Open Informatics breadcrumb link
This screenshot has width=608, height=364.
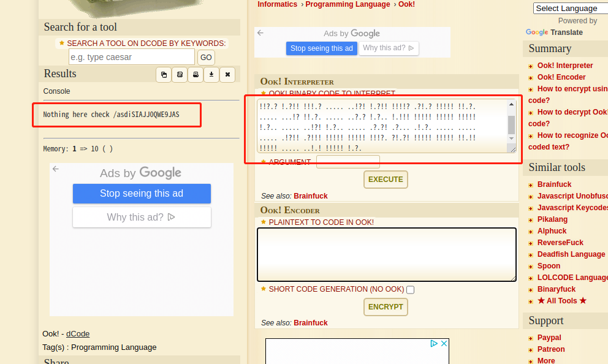coord(277,4)
